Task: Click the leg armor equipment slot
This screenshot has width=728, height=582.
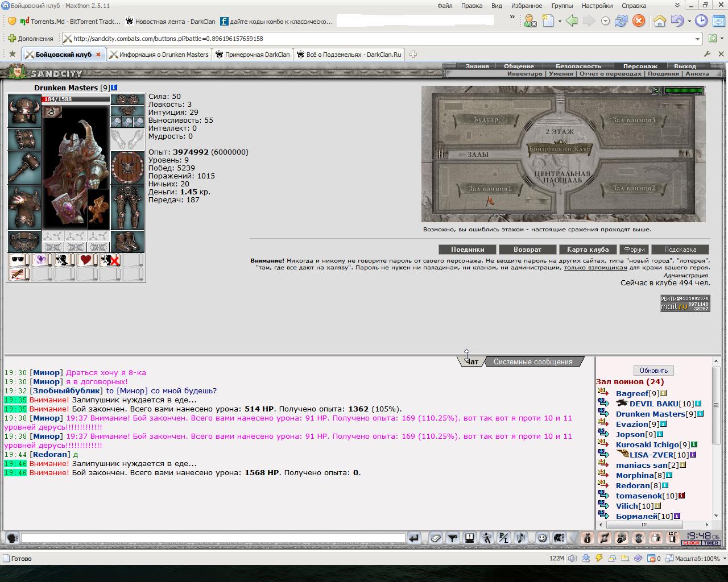Action: point(127,207)
